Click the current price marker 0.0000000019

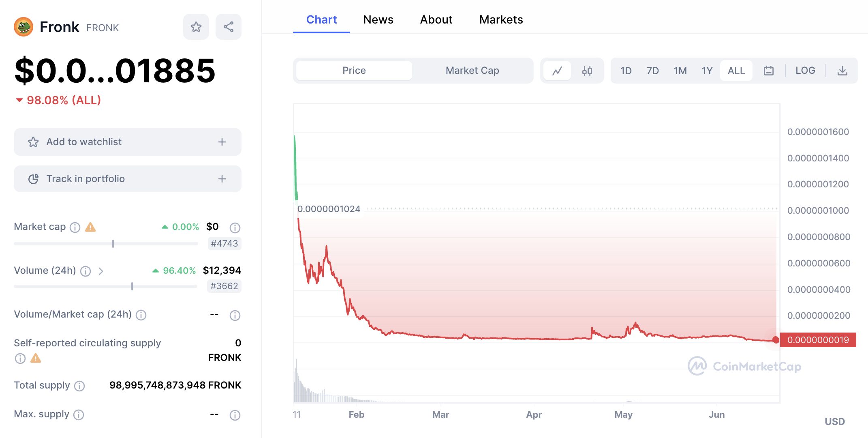click(x=818, y=340)
